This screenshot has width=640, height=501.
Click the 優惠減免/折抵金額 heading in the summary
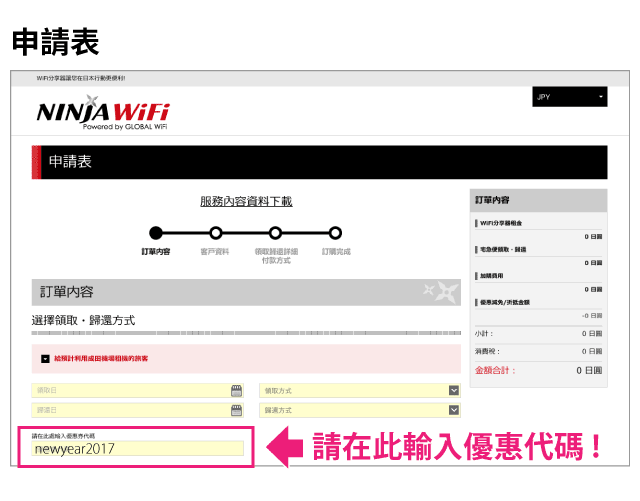click(504, 302)
